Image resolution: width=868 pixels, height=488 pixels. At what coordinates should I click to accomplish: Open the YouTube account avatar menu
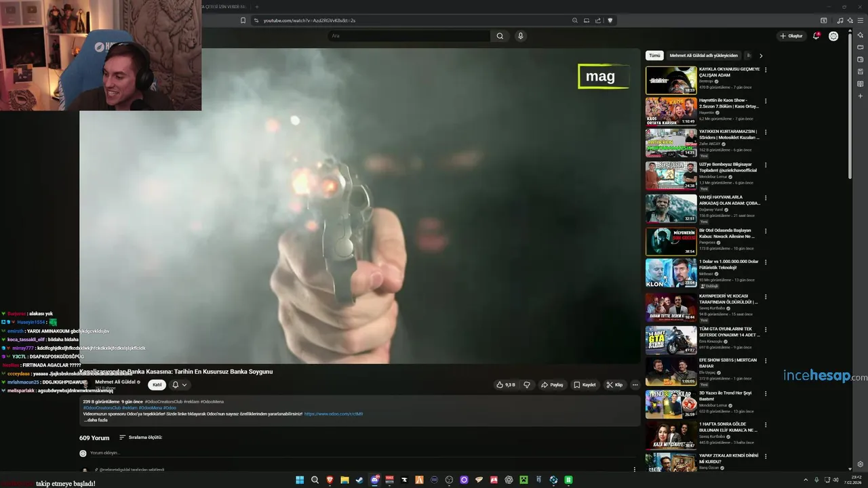(x=833, y=36)
